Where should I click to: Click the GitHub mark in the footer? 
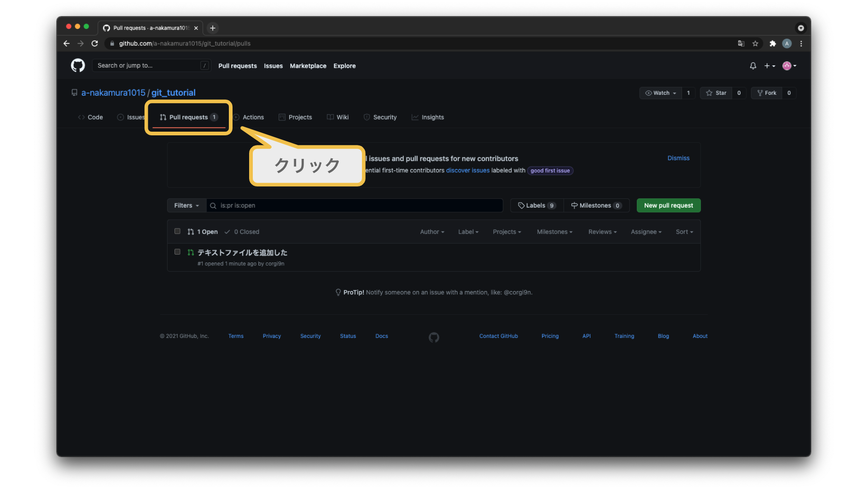click(434, 337)
